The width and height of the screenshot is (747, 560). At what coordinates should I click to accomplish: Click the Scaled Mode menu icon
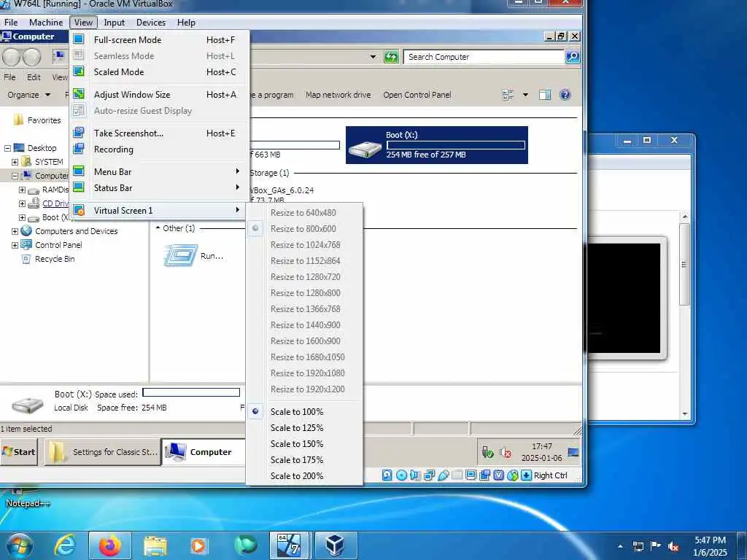[79, 71]
